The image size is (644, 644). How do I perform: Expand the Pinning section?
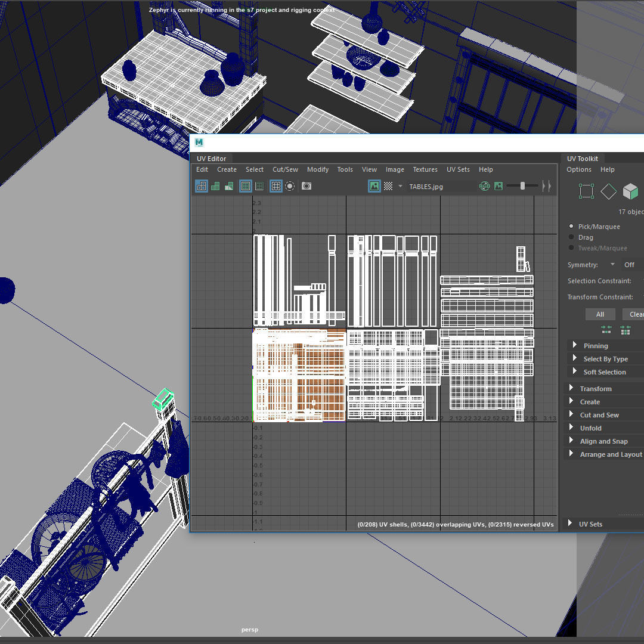pyautogui.click(x=575, y=345)
